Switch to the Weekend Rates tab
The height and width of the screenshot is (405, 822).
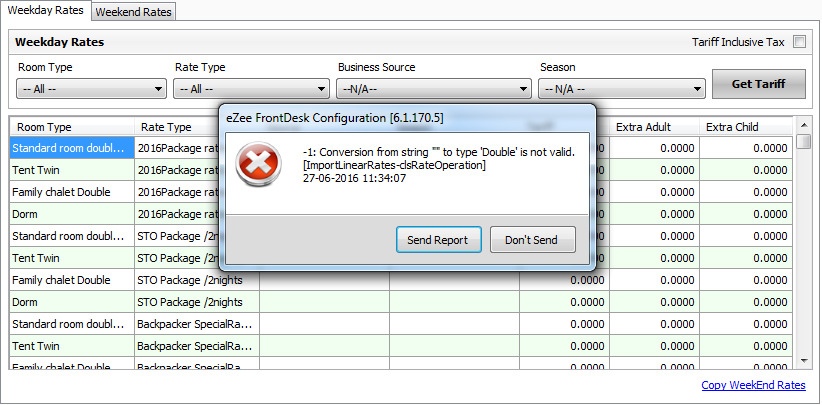click(x=134, y=12)
